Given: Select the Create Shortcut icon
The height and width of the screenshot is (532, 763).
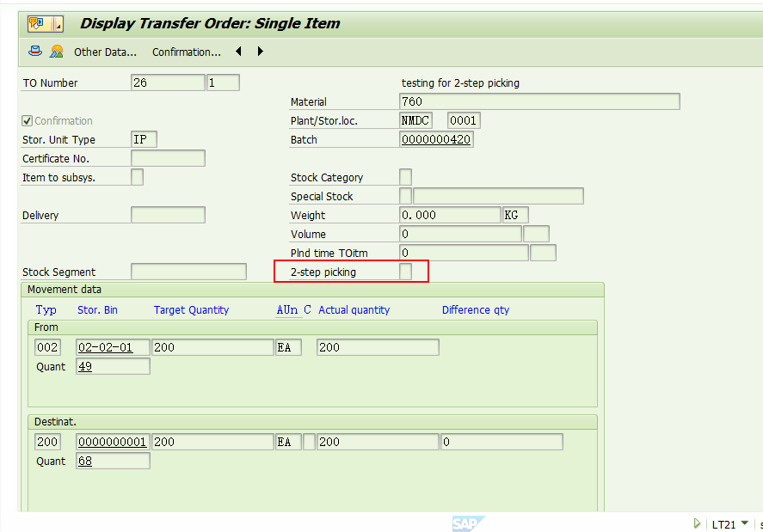Looking at the screenshot, I should click(57, 52).
